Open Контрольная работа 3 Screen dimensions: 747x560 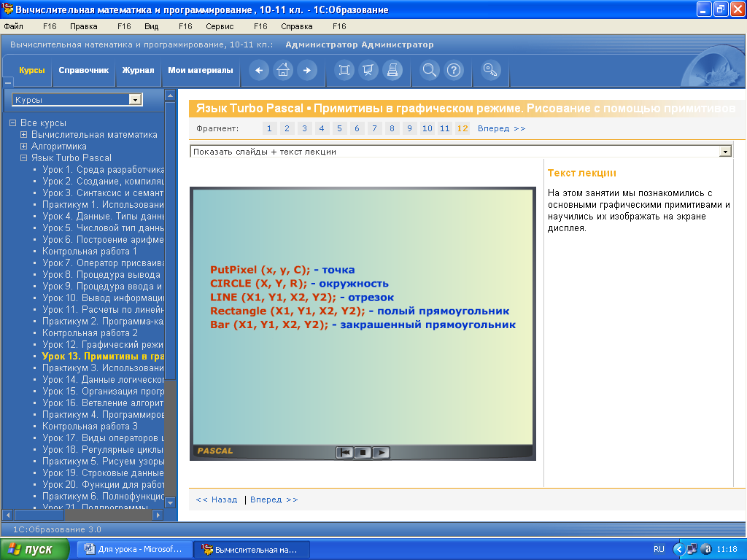(90, 426)
